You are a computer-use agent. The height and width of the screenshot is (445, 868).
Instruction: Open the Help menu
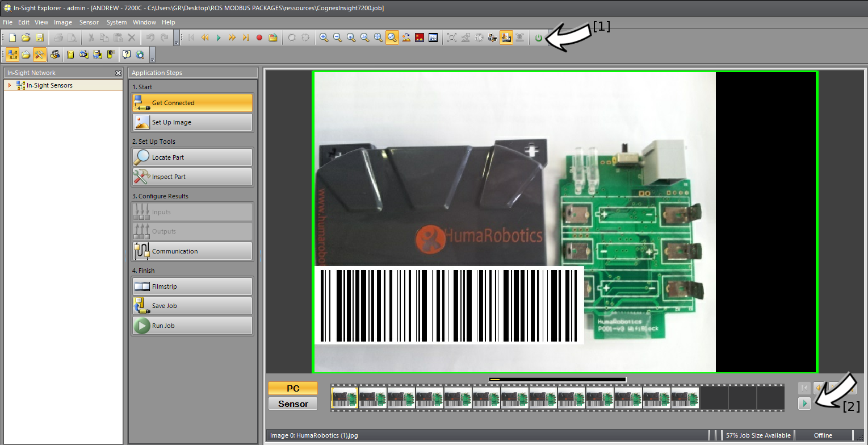pyautogui.click(x=169, y=22)
